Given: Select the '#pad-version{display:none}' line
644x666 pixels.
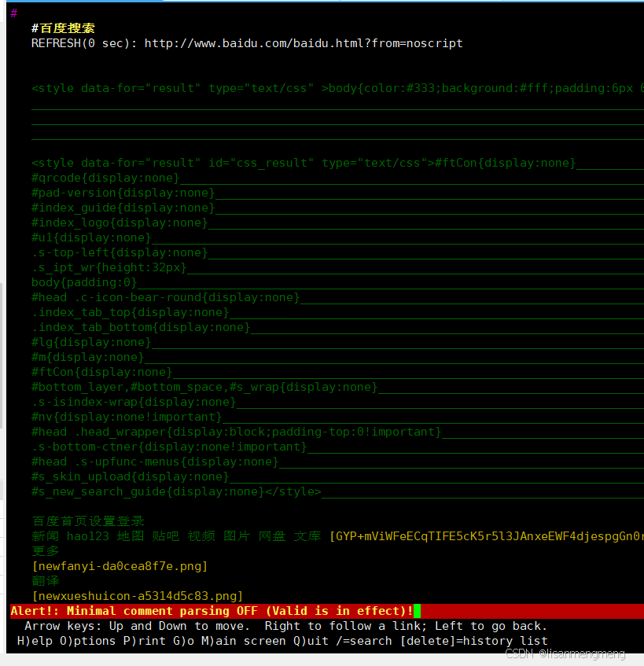Looking at the screenshot, I should coord(123,193).
